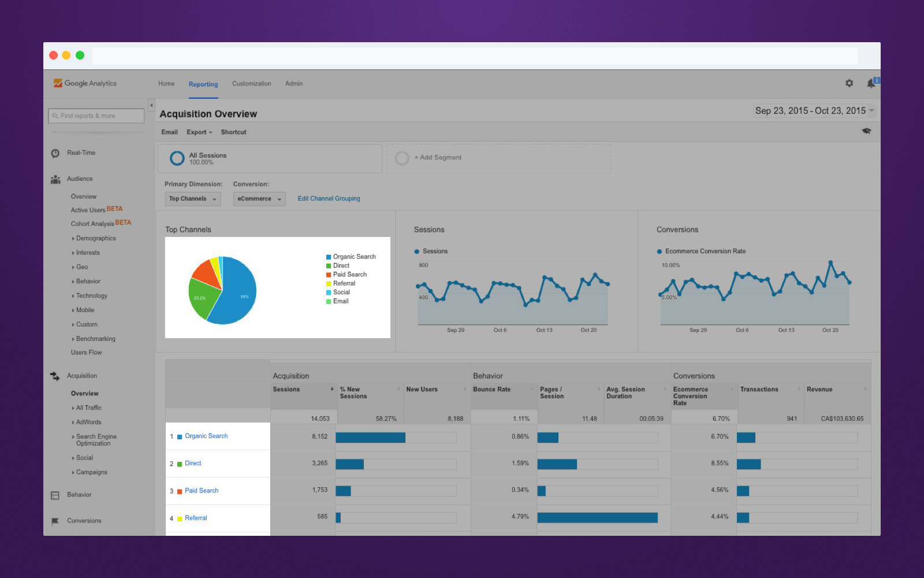Sort by the Sessions column arrow

click(x=332, y=389)
